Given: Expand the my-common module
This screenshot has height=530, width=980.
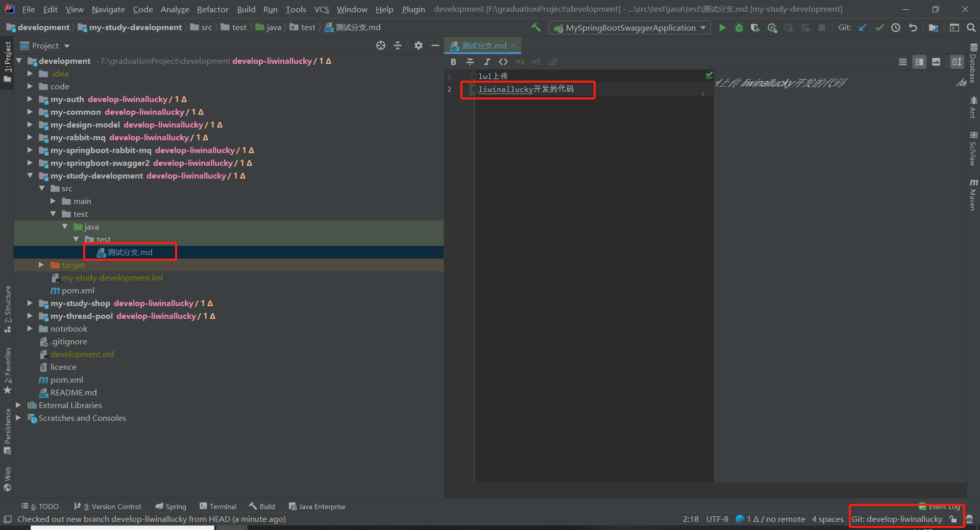Looking at the screenshot, I should click(30, 112).
